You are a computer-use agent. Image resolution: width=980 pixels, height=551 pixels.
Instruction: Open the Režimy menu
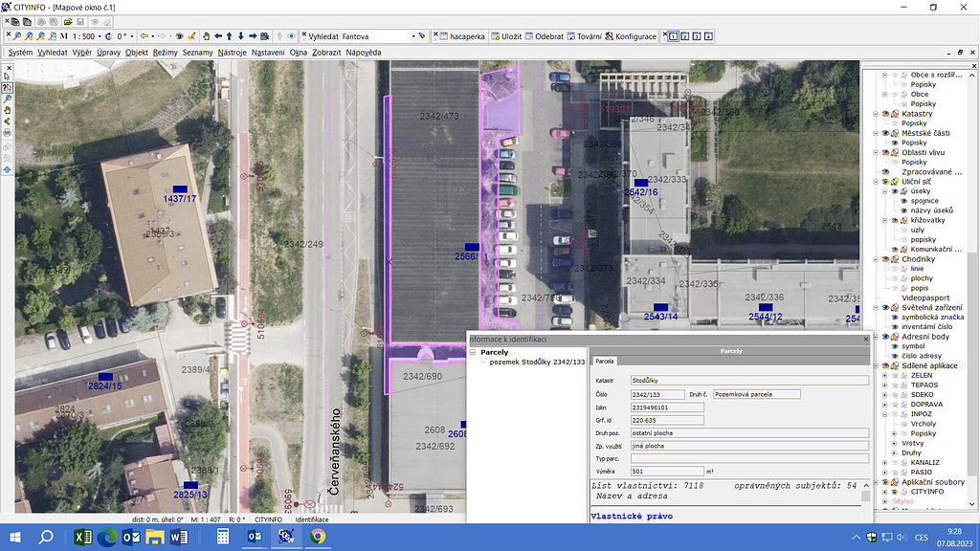[165, 52]
